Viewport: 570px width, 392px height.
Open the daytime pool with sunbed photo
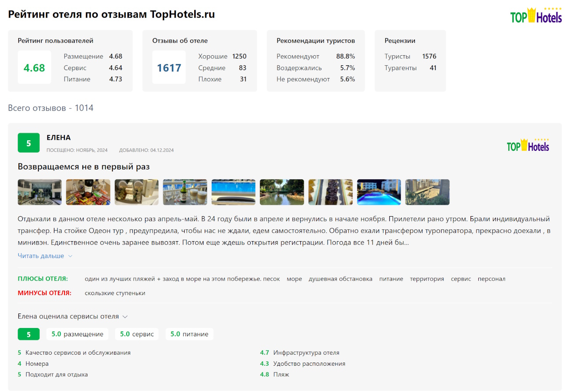coord(234,192)
